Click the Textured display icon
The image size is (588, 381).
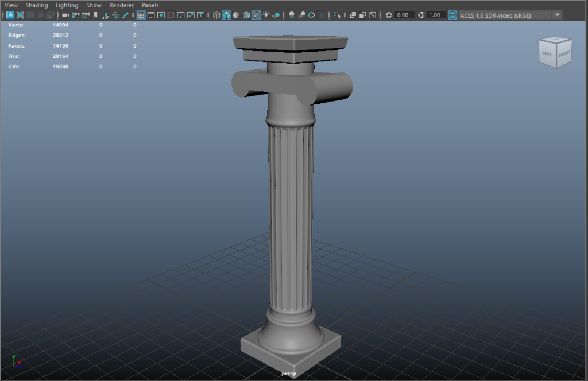pos(256,15)
